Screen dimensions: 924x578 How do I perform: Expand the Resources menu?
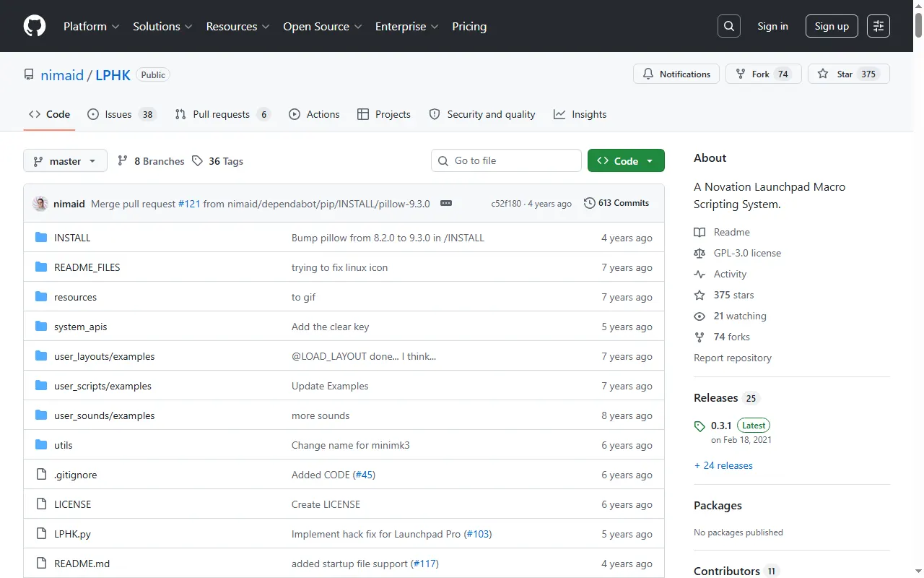[x=237, y=26]
